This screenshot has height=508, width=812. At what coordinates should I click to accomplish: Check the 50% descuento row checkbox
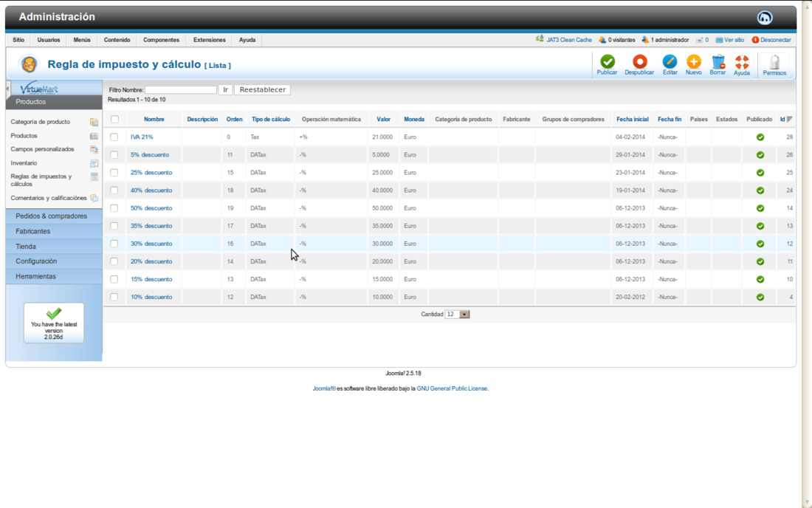coord(114,208)
